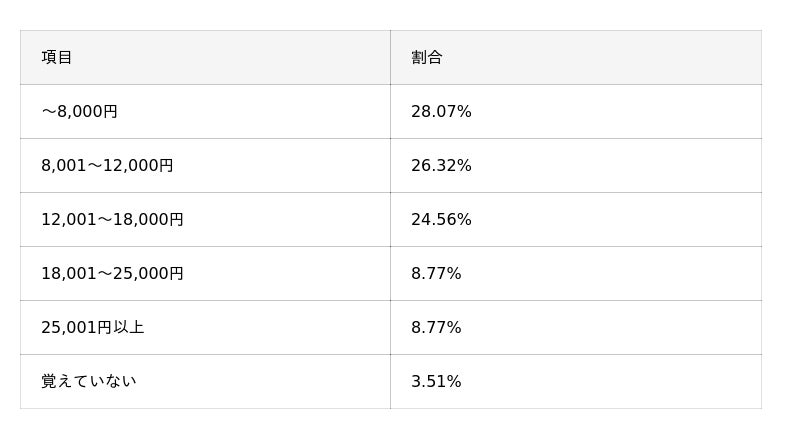This screenshot has width=800, height=439.
Task: Select the 8,001〜12,000円 row label
Action: coord(107,166)
